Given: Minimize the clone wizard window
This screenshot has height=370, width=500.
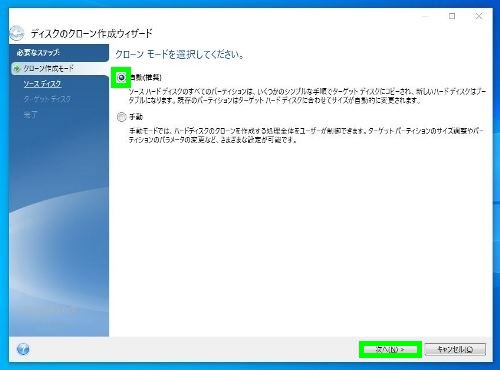Looking at the screenshot, I should click(425, 16).
